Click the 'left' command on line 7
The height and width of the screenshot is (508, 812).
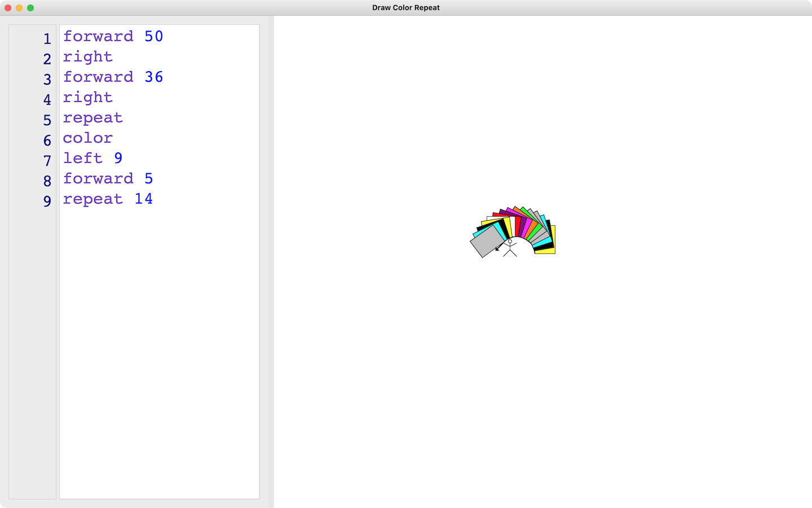(x=82, y=159)
